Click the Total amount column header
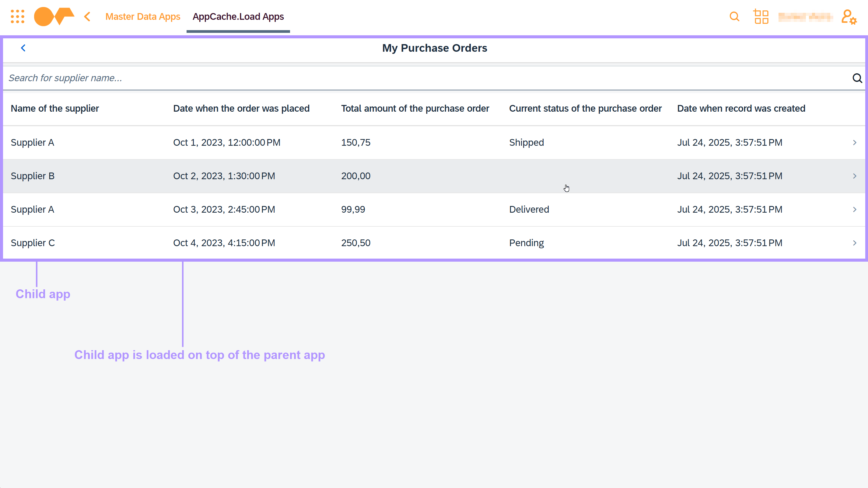Image resolution: width=868 pixels, height=488 pixels. coord(415,108)
